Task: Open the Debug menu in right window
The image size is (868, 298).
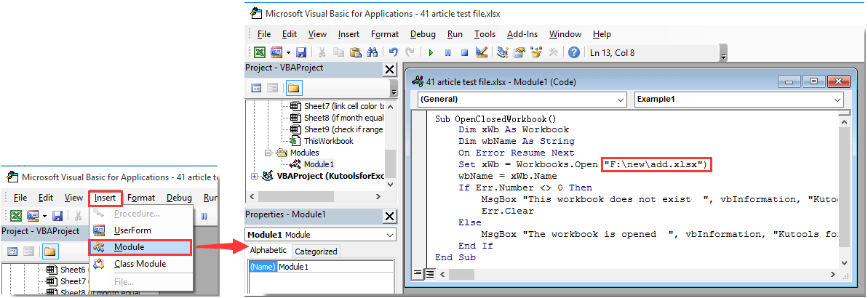Action: (423, 34)
